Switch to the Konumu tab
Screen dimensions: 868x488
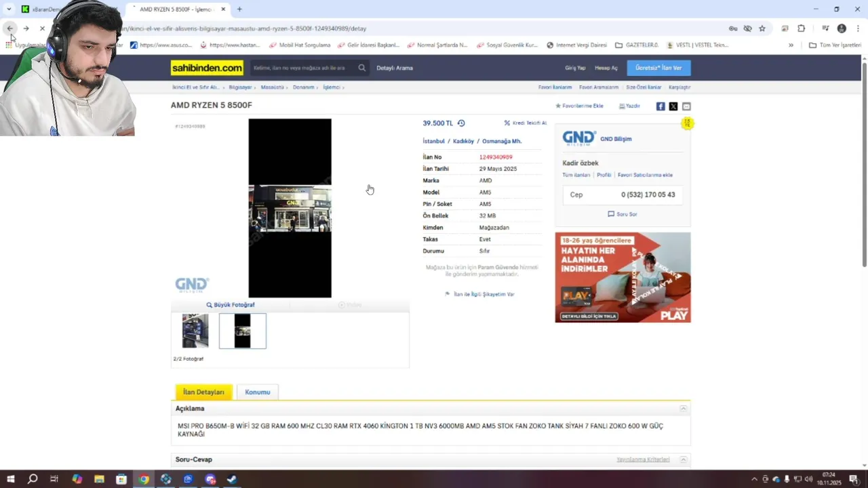pyautogui.click(x=258, y=392)
